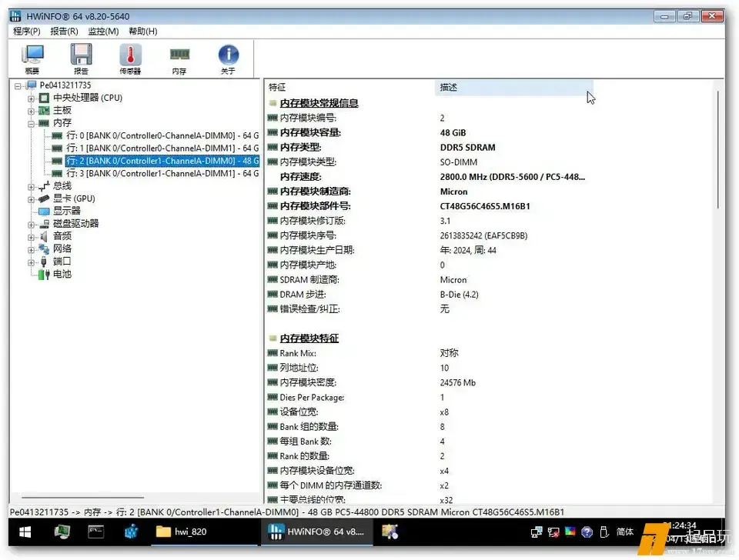Click the CPU chip icon in tree
Image resolution: width=739 pixels, height=560 pixels.
coord(44,98)
